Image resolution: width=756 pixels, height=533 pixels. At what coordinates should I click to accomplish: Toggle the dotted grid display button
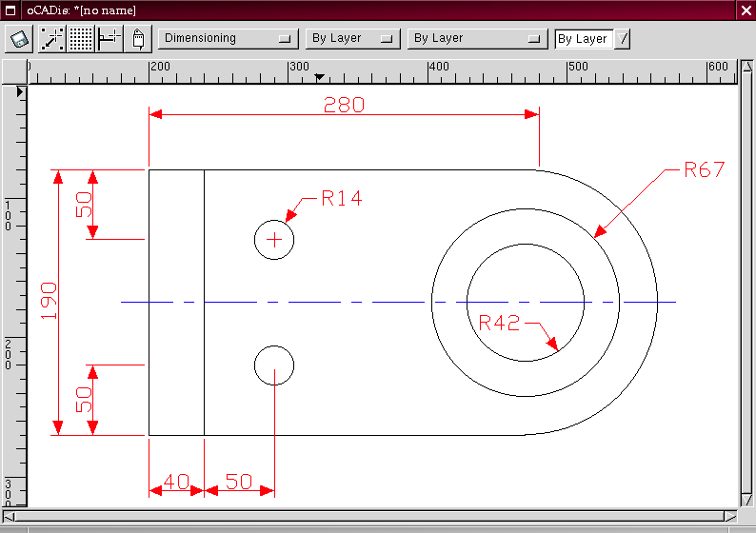coord(81,39)
